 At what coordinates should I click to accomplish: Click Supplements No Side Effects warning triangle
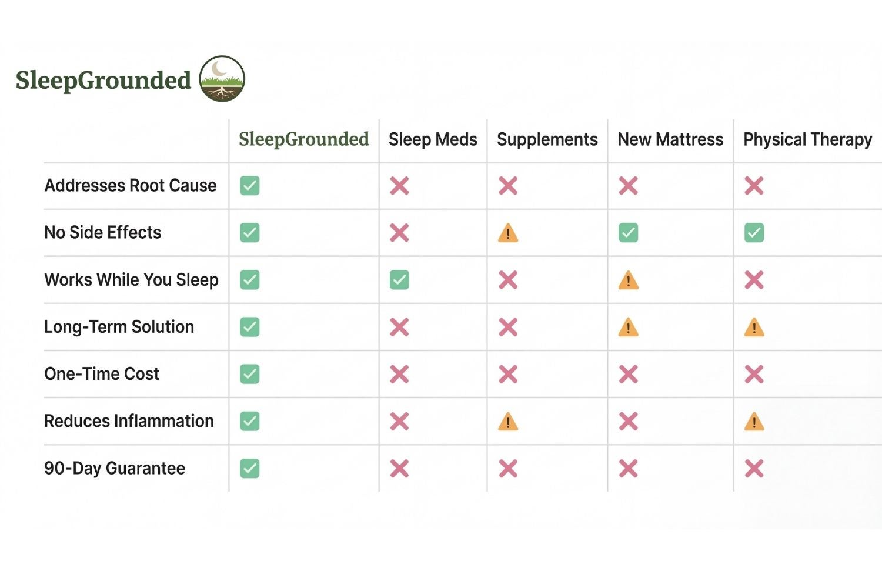pyautogui.click(x=508, y=233)
